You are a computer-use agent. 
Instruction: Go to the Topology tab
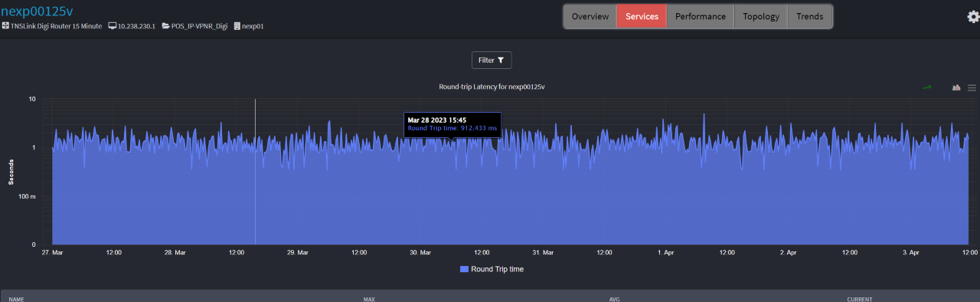pos(761,16)
